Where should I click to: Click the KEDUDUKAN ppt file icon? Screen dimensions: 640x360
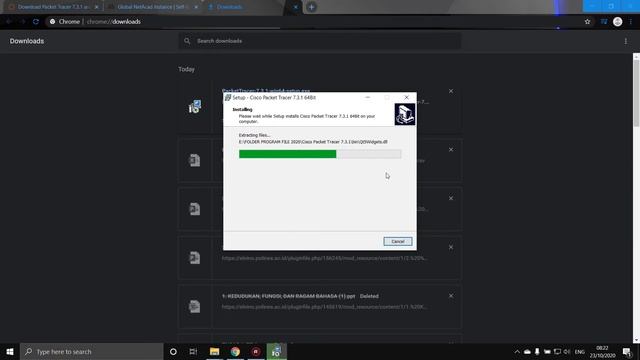coord(195,307)
